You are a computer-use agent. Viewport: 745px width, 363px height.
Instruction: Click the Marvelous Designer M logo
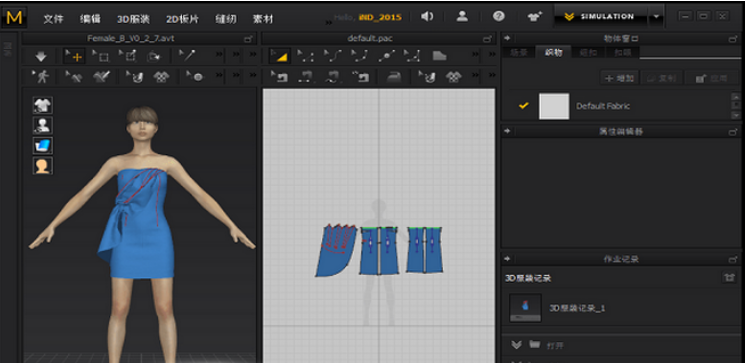pos(14,18)
